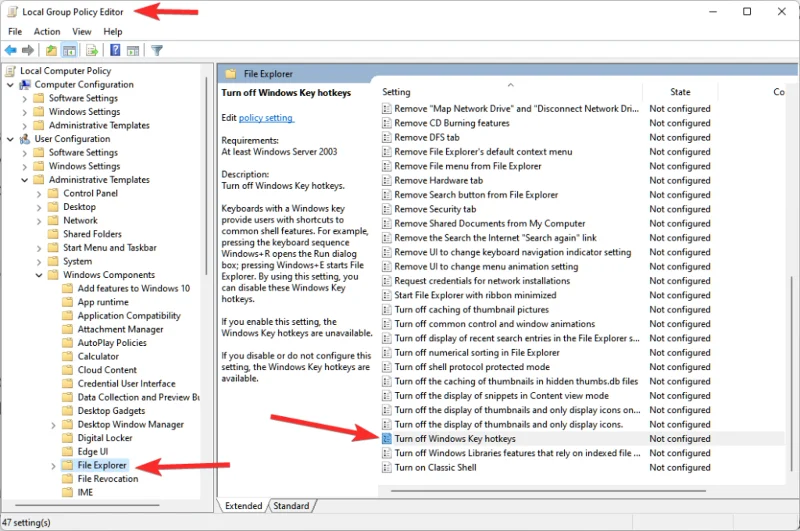The height and width of the screenshot is (531, 800).
Task: Expand the Desktop Window Manager folder
Action: coord(53,425)
